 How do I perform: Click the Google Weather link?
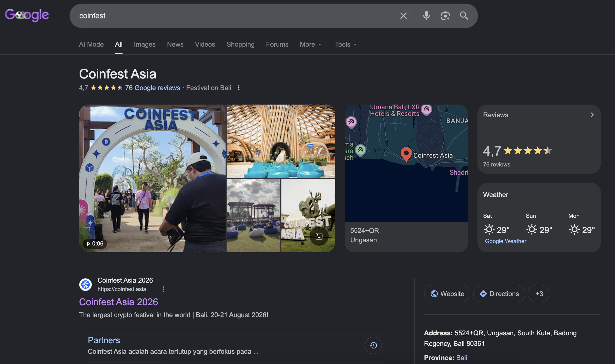pyautogui.click(x=505, y=241)
